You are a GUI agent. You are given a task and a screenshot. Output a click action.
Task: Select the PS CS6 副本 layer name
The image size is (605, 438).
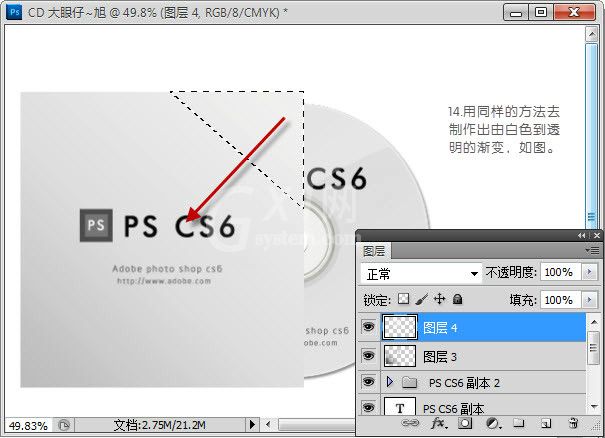tap(453, 409)
